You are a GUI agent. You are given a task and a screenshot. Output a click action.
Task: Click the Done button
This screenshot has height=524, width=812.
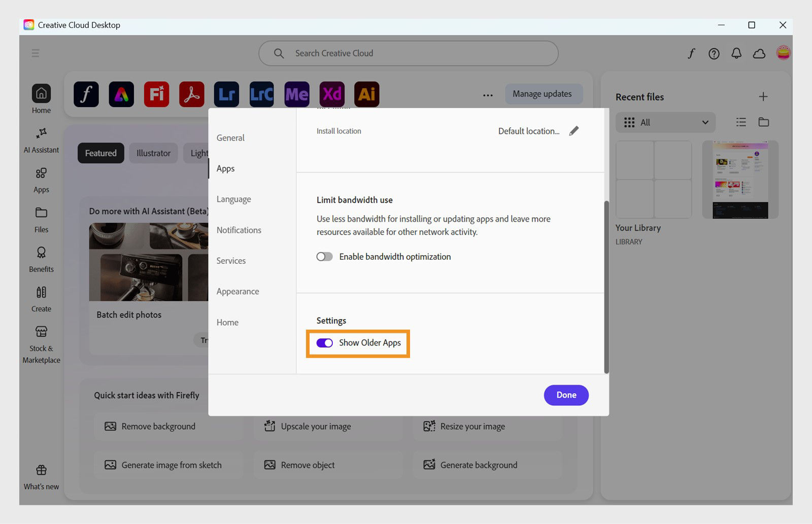pyautogui.click(x=566, y=395)
